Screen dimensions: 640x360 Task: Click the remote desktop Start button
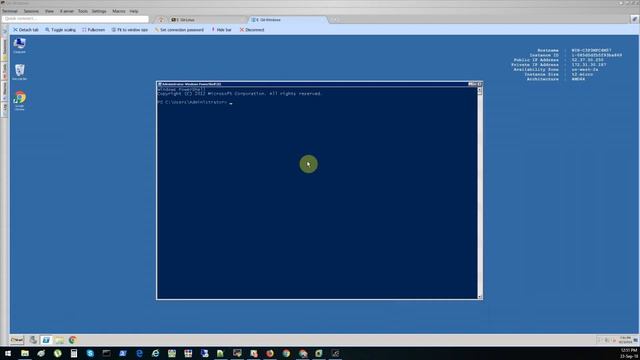(17, 340)
